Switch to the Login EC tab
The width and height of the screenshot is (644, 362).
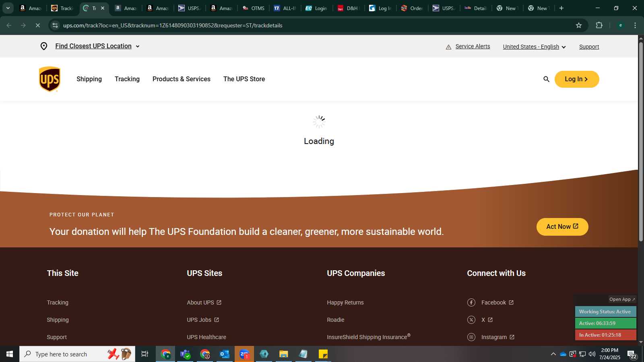coord(317,8)
